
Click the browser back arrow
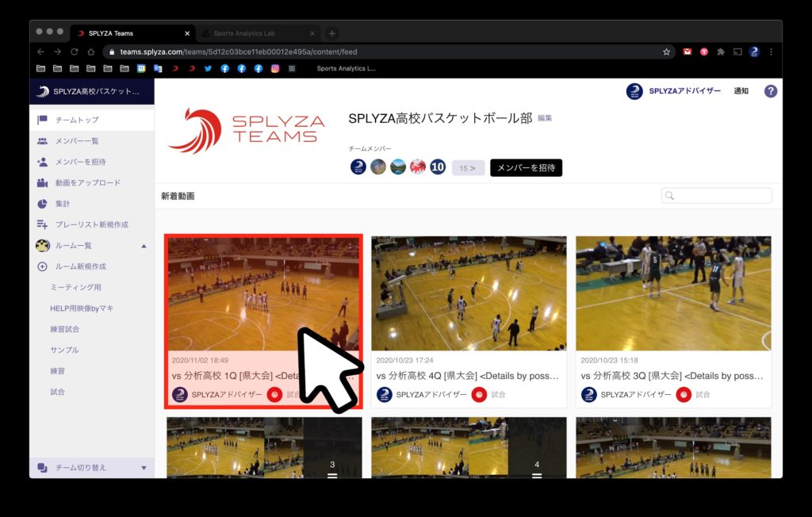tap(41, 52)
